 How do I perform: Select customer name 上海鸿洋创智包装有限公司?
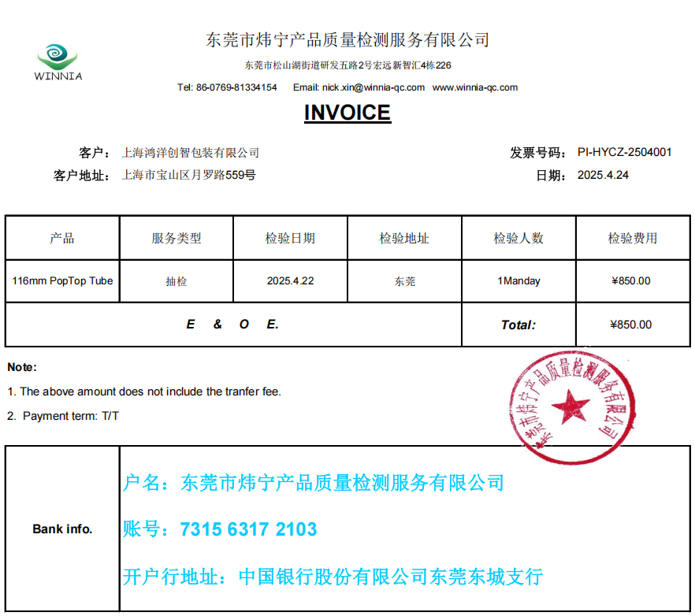[x=191, y=153]
